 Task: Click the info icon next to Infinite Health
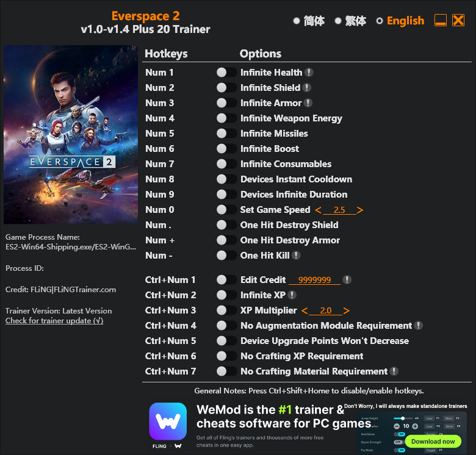point(308,73)
